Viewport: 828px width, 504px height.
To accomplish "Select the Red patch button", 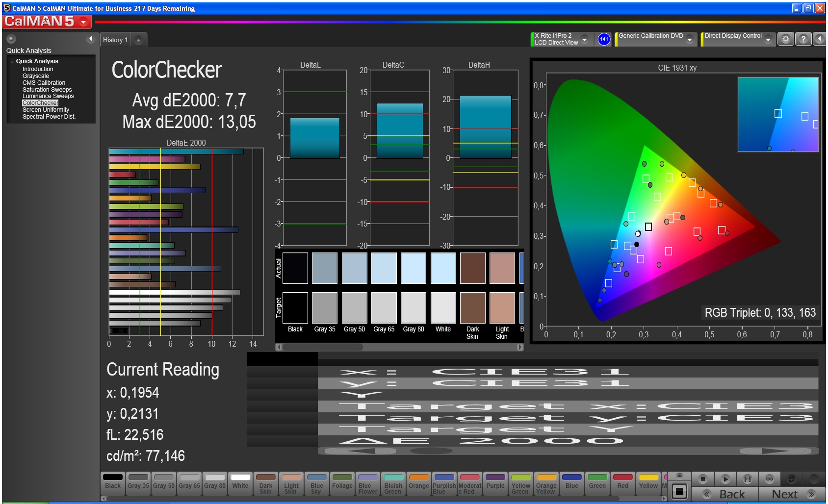I will [x=623, y=483].
